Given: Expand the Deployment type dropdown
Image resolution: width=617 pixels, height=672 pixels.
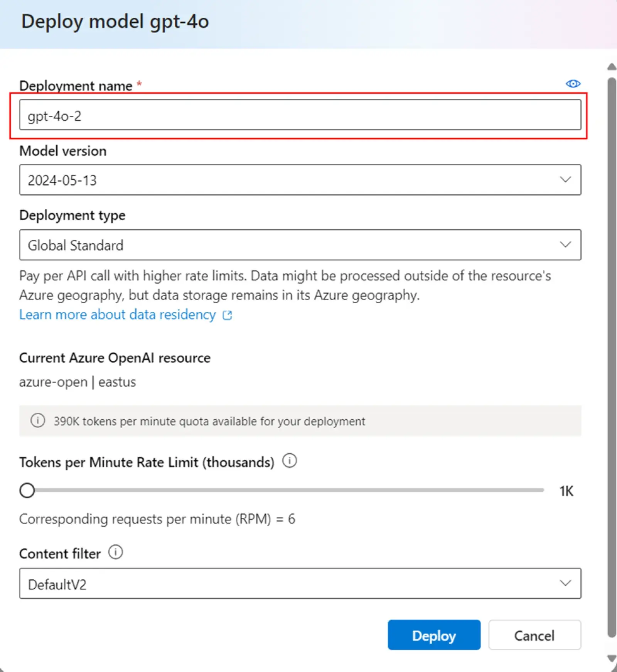Looking at the screenshot, I should pyautogui.click(x=300, y=245).
